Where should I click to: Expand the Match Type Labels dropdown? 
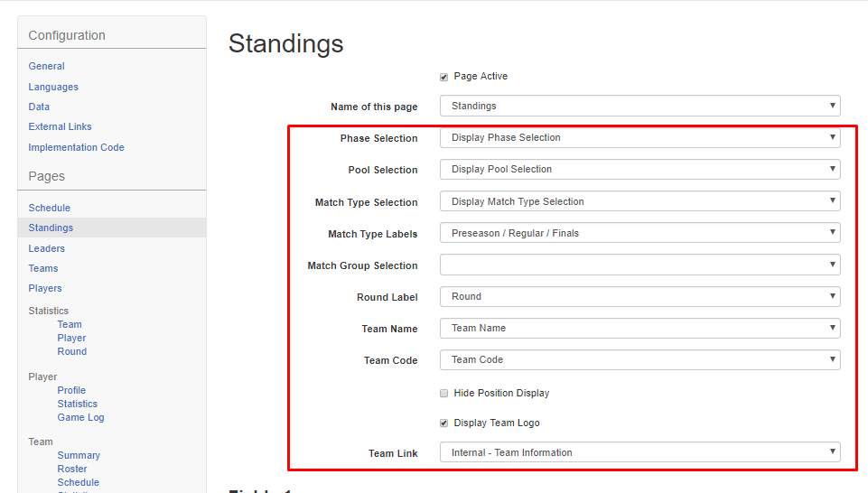pyautogui.click(x=639, y=233)
